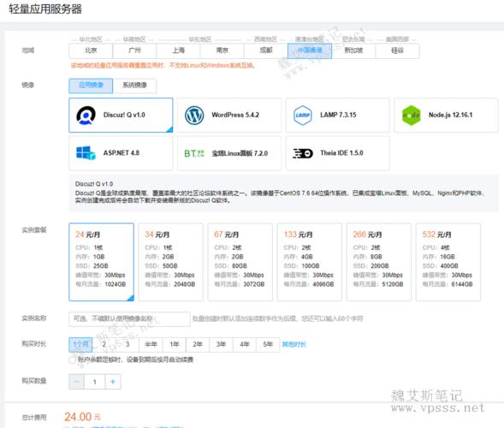Enable the auto-renew checkbox

click(73, 360)
